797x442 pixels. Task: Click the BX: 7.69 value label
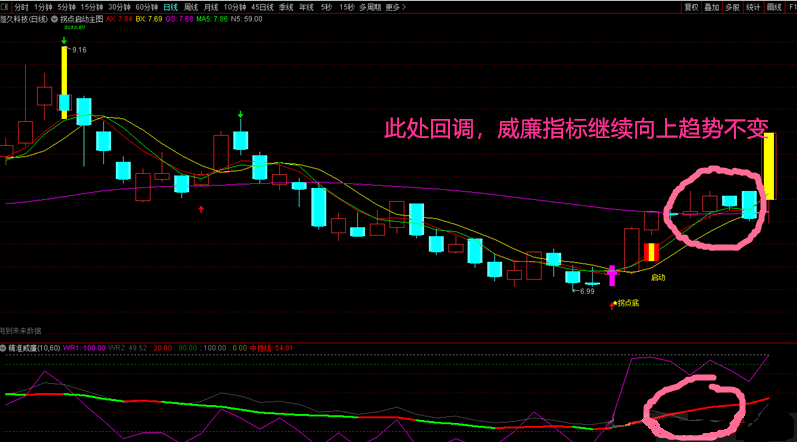click(149, 19)
